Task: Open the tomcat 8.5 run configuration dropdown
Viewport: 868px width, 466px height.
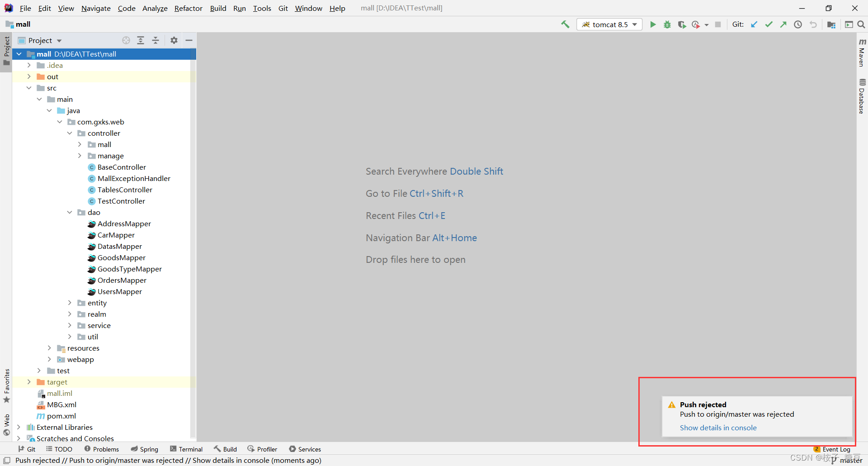Action: pyautogui.click(x=609, y=24)
